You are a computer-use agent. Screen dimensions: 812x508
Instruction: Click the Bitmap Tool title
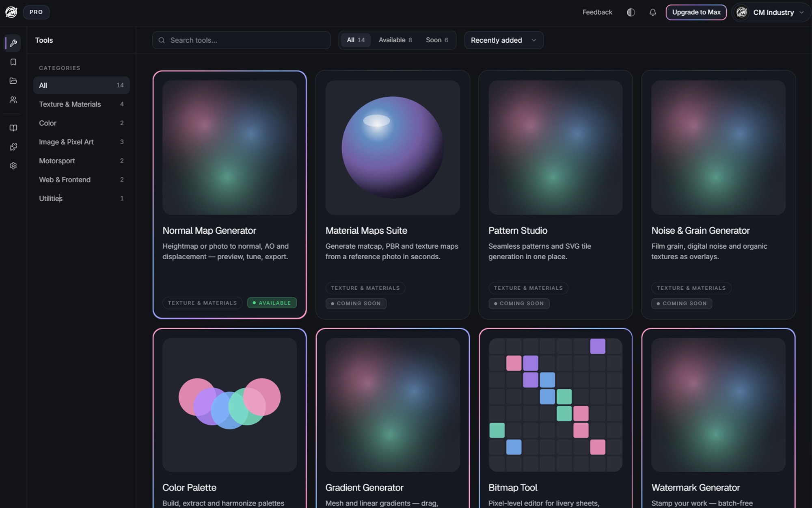click(513, 488)
